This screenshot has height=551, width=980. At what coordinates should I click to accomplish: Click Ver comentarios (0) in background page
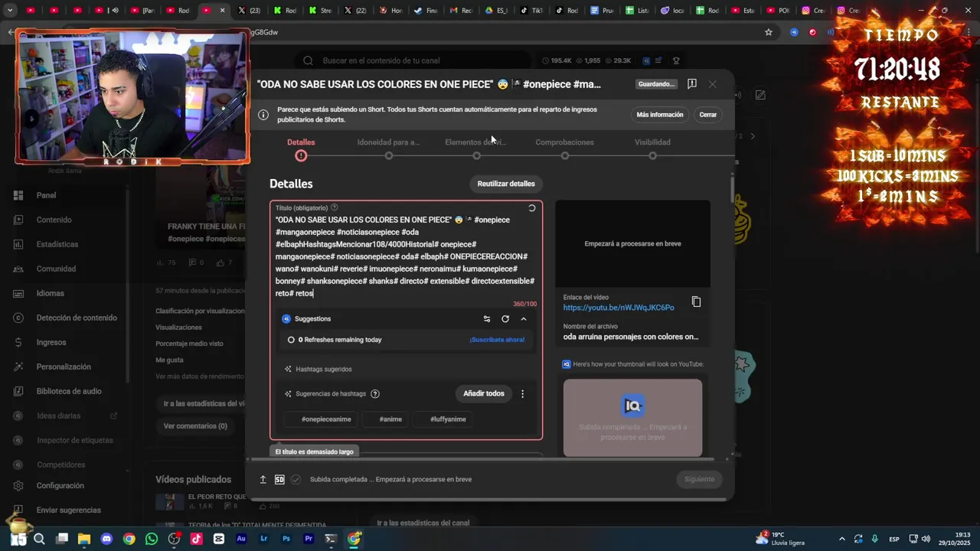click(x=195, y=426)
